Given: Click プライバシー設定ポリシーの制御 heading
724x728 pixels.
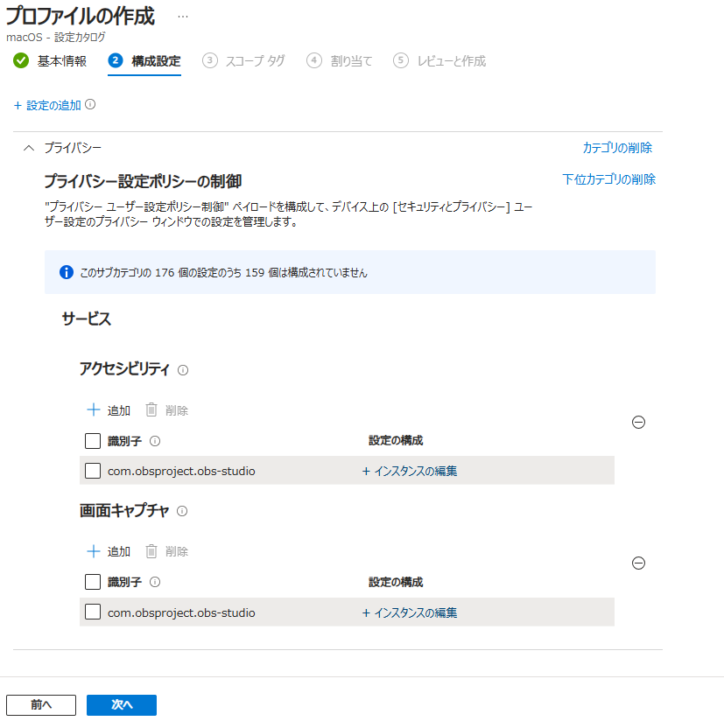Looking at the screenshot, I should tap(143, 181).
